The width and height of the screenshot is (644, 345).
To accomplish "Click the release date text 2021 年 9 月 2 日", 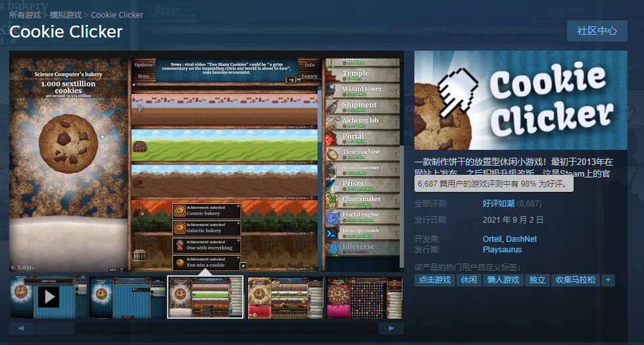I will [x=513, y=220].
